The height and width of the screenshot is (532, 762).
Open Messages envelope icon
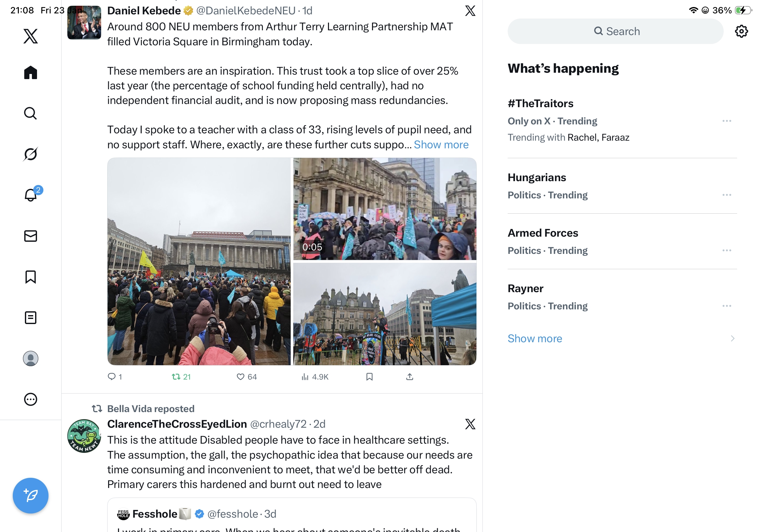click(x=31, y=236)
